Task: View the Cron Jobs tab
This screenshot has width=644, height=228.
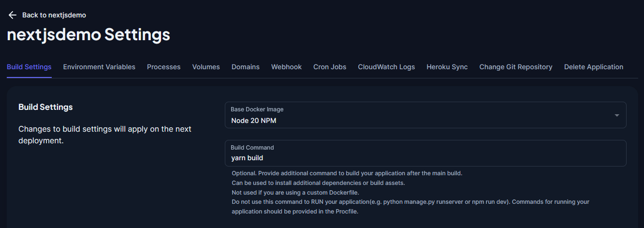Action: pos(330,67)
